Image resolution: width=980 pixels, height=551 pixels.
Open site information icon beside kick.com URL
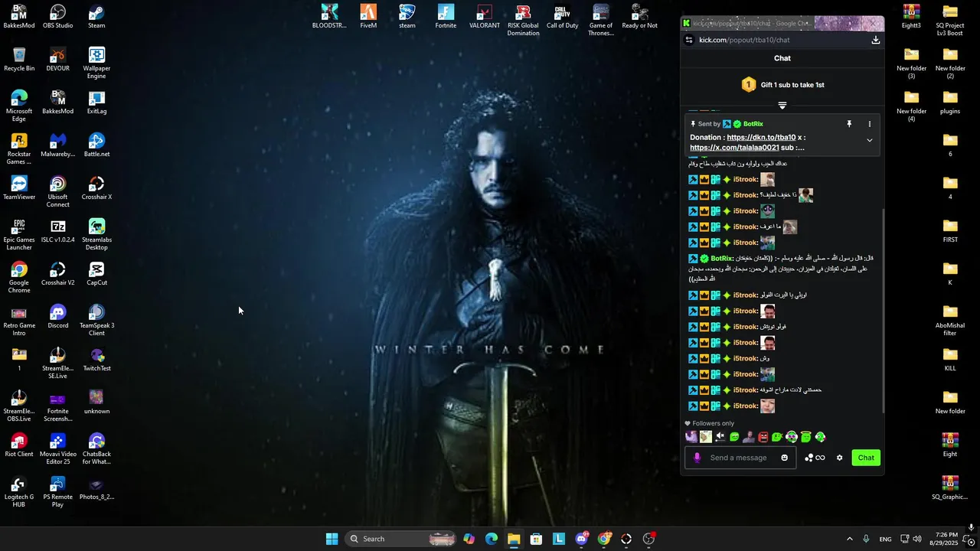(689, 40)
